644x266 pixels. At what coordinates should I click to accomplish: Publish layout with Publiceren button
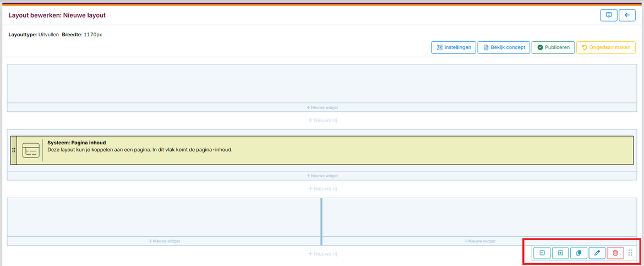pos(553,47)
